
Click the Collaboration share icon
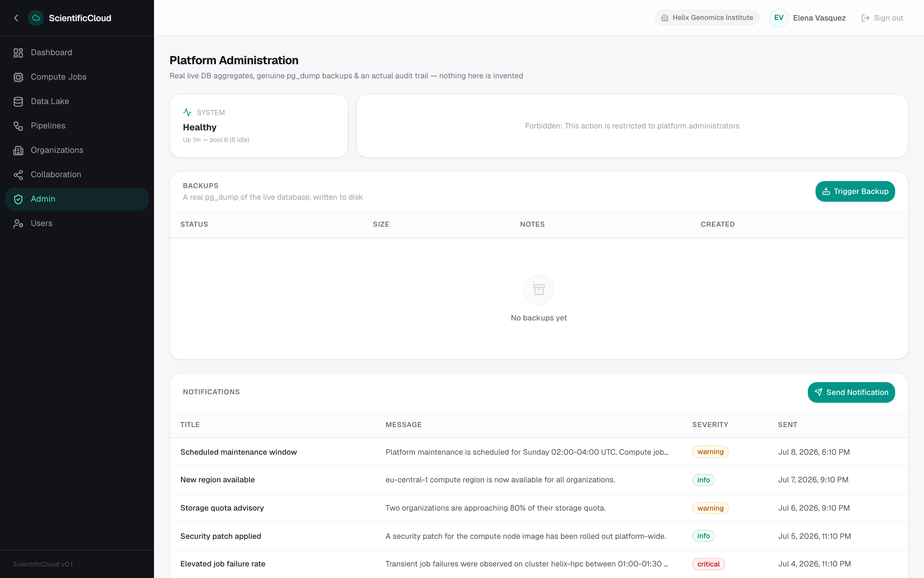(18, 175)
